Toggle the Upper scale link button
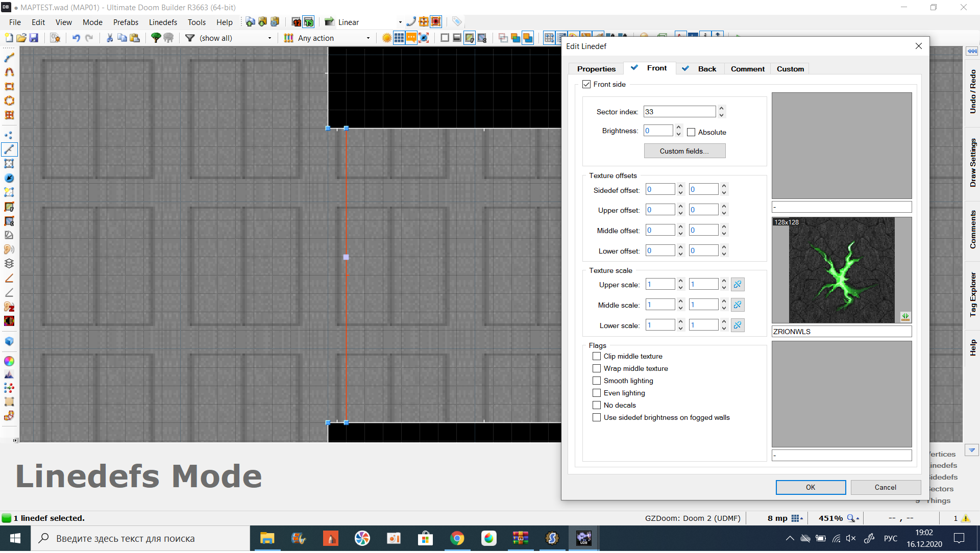Screen dimensions: 980x553 coord(738,285)
